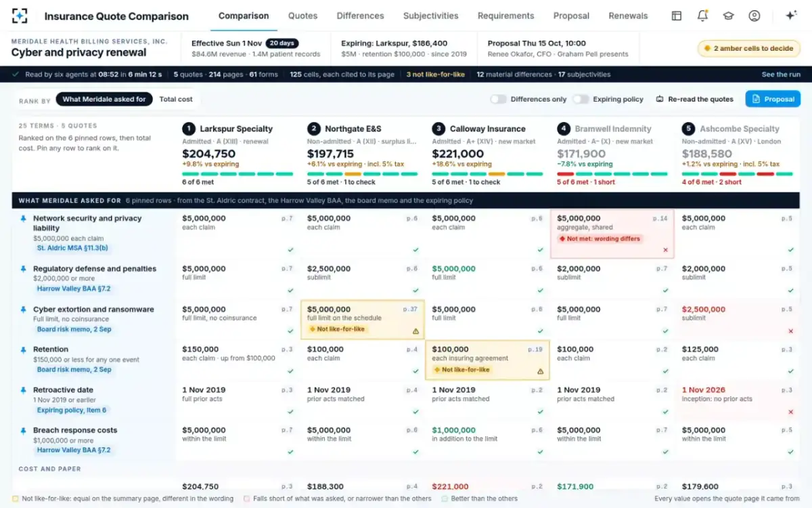Image resolution: width=812 pixels, height=508 pixels.
Task: Open the Differences tab
Action: [360, 16]
